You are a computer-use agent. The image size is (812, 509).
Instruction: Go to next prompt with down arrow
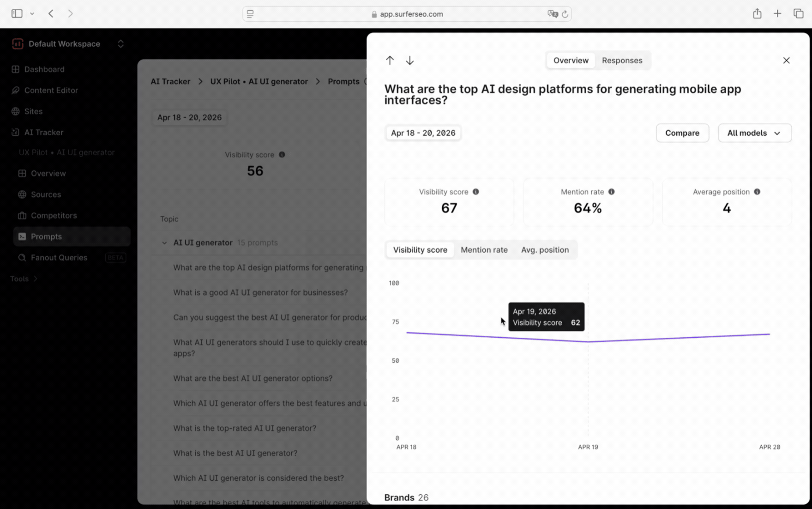point(409,61)
